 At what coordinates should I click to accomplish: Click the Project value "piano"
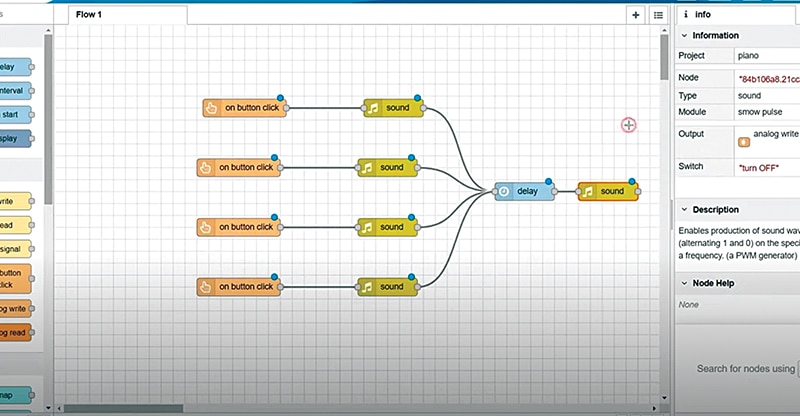pyautogui.click(x=748, y=56)
